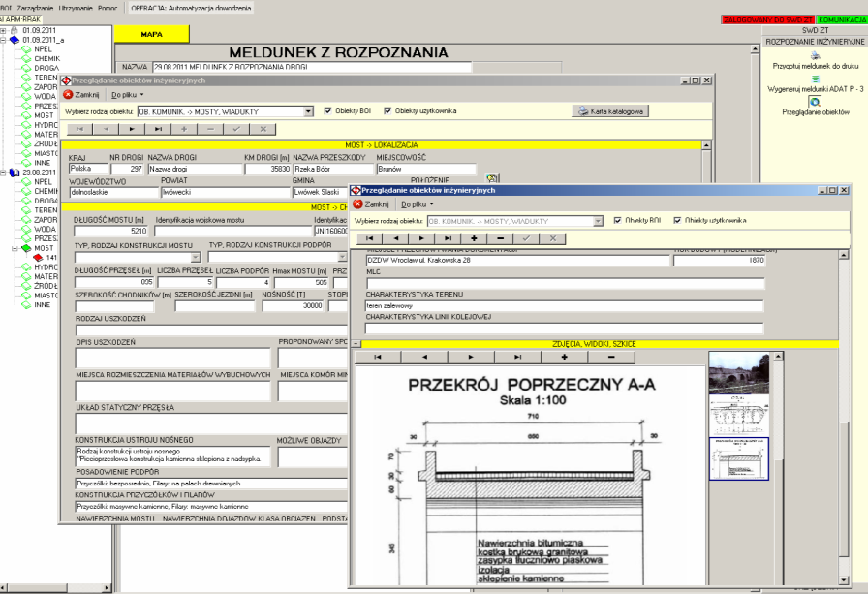868x594 pixels.
Task: Jump to last image in the ZDJĘCIA section navigator
Action: pyautogui.click(x=517, y=357)
